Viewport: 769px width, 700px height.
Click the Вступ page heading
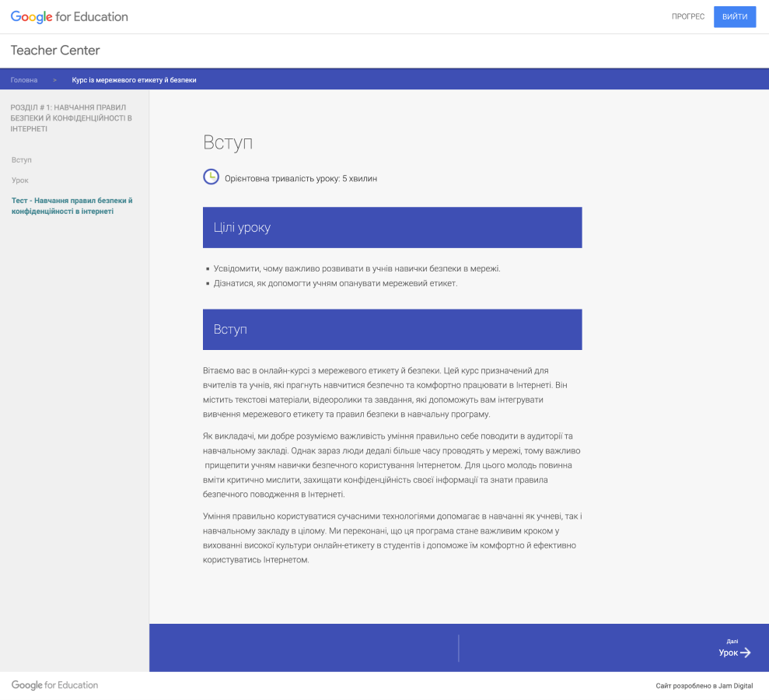[x=228, y=142]
